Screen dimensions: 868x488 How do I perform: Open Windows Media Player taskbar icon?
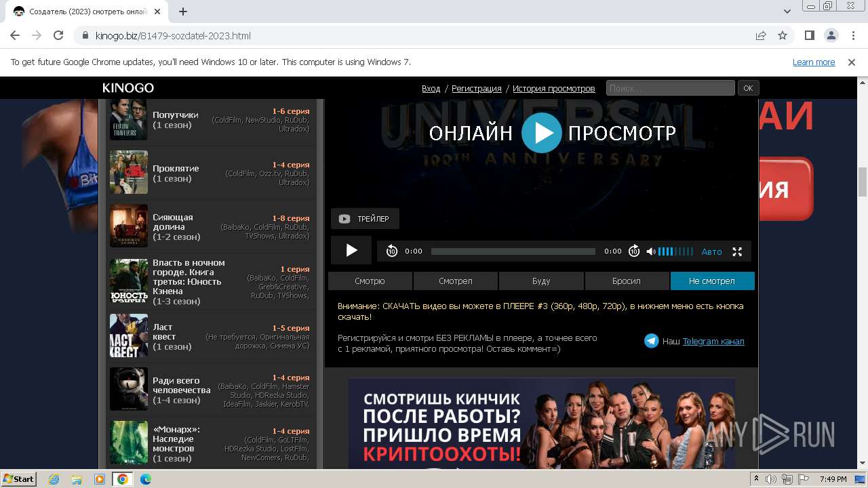100,479
